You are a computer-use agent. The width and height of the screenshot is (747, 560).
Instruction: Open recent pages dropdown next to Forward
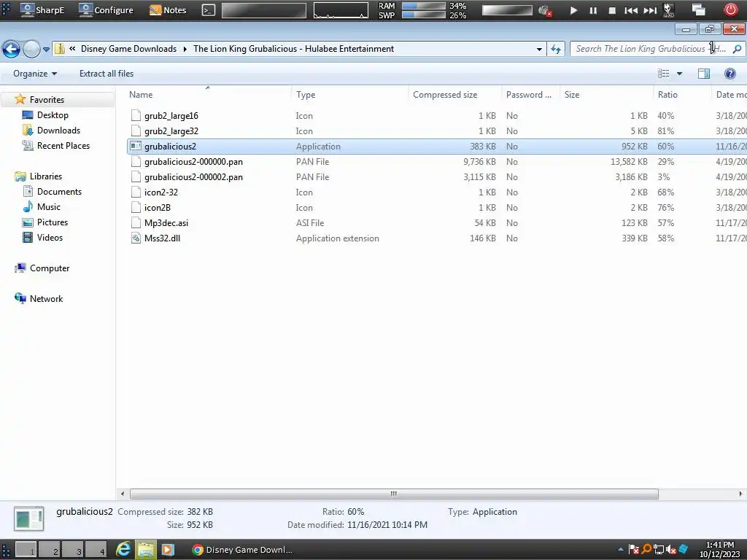(46, 49)
